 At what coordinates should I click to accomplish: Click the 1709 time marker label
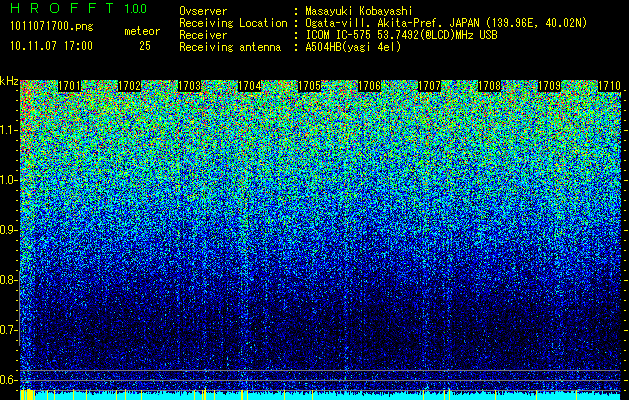[549, 86]
